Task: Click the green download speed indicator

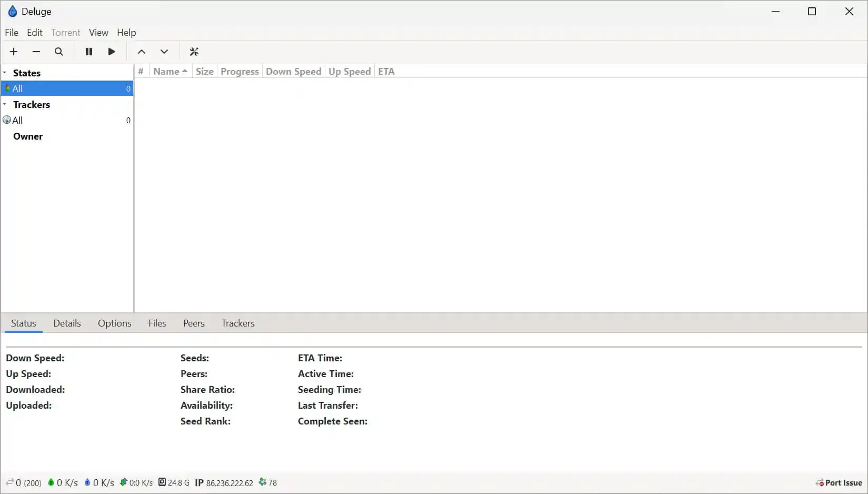Action: pyautogui.click(x=63, y=482)
